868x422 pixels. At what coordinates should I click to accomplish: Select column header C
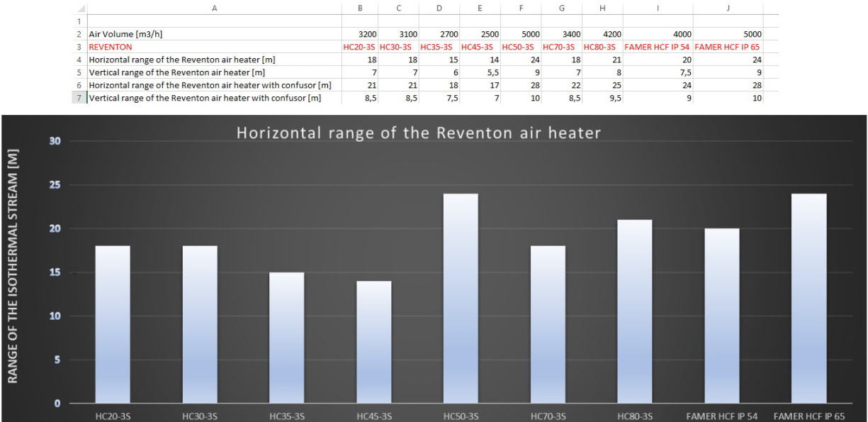tap(398, 8)
